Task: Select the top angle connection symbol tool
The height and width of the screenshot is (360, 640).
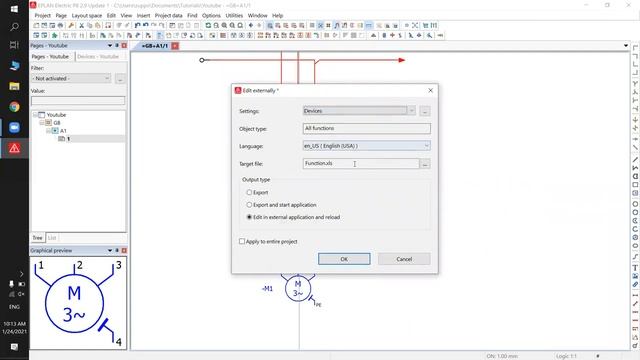Action: (x=635, y=48)
